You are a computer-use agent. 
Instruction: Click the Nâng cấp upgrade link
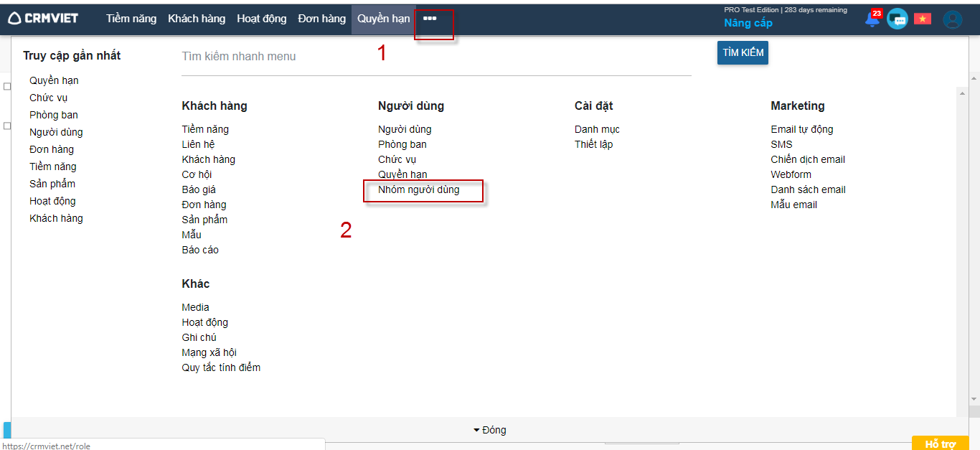coord(748,23)
